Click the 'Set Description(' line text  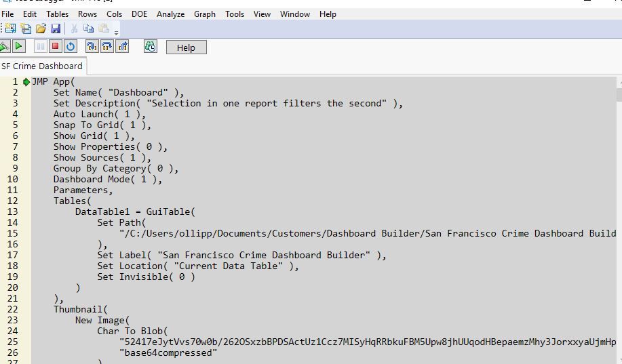(228, 104)
